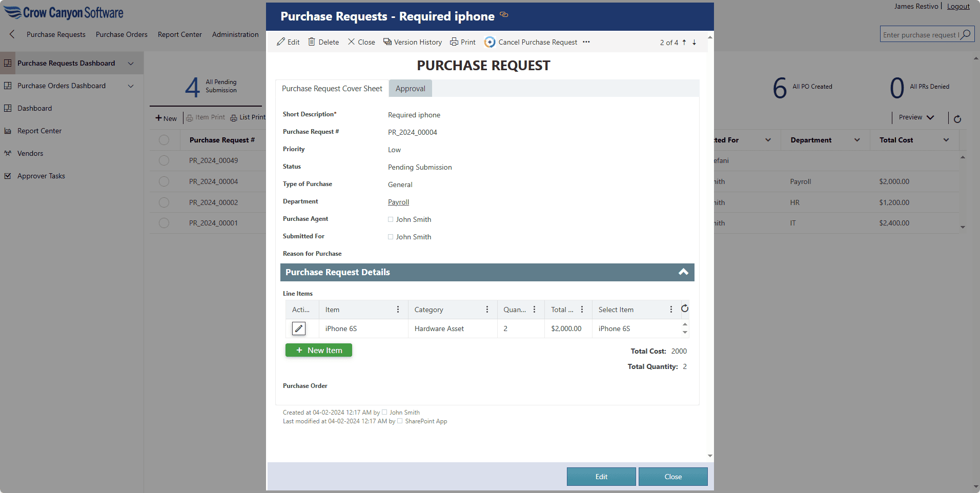Refresh the Line Items grid
Viewport: 980px width, 493px height.
(685, 309)
